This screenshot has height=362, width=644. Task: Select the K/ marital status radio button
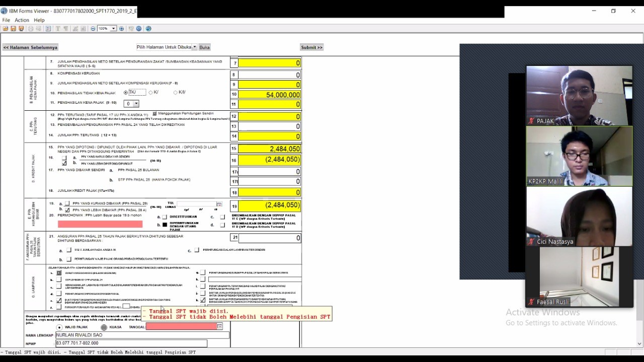pyautogui.click(x=151, y=93)
